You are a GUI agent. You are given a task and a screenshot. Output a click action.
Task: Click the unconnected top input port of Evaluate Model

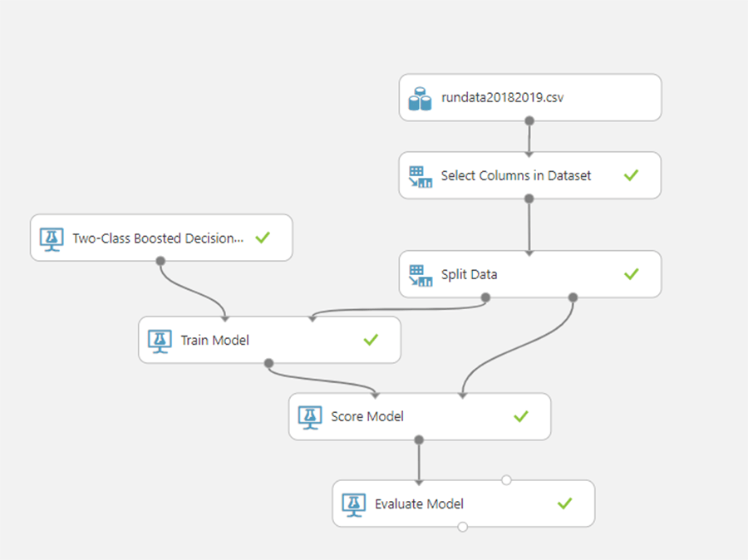[x=507, y=480]
